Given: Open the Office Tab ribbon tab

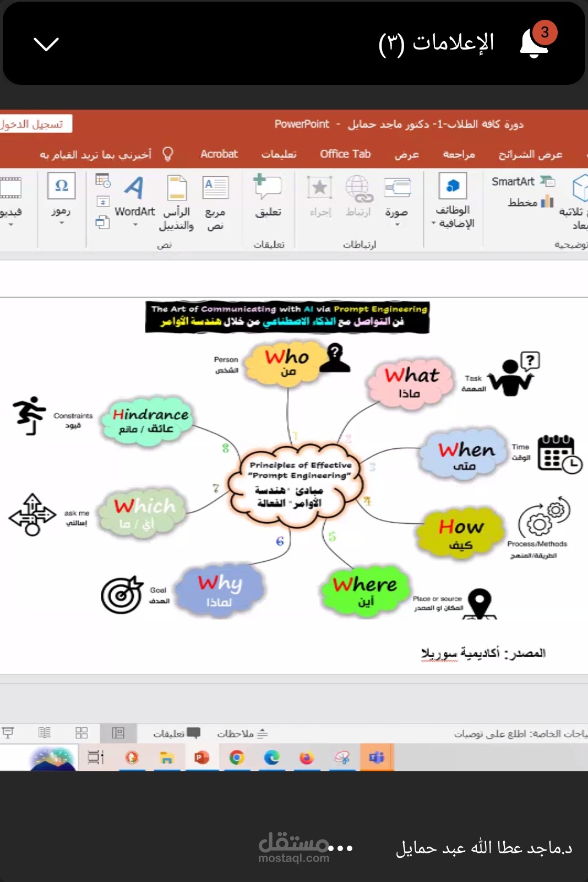Looking at the screenshot, I should [x=345, y=154].
